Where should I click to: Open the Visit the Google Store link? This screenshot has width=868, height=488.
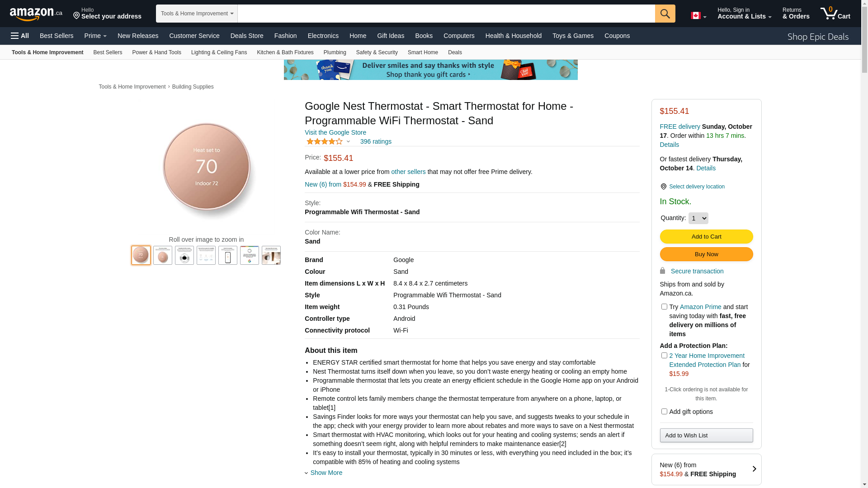click(x=335, y=132)
